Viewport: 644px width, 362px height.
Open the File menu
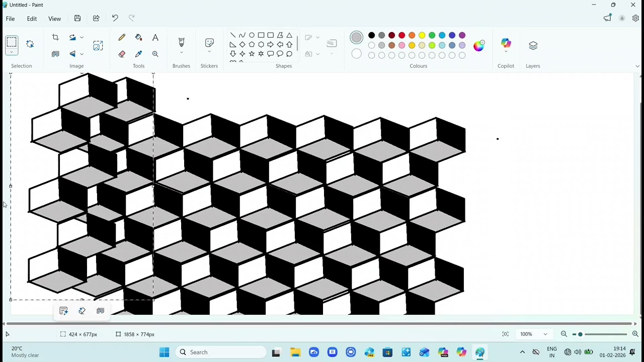[x=10, y=19]
